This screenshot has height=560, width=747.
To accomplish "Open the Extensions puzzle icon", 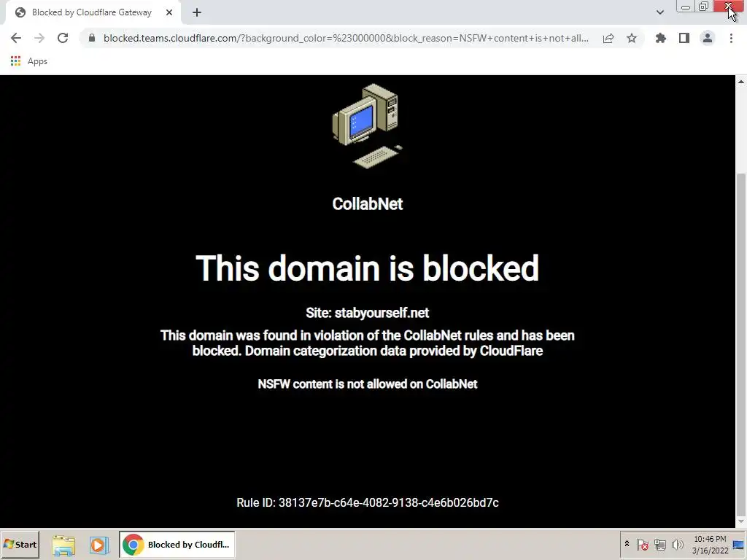I will pyautogui.click(x=661, y=38).
